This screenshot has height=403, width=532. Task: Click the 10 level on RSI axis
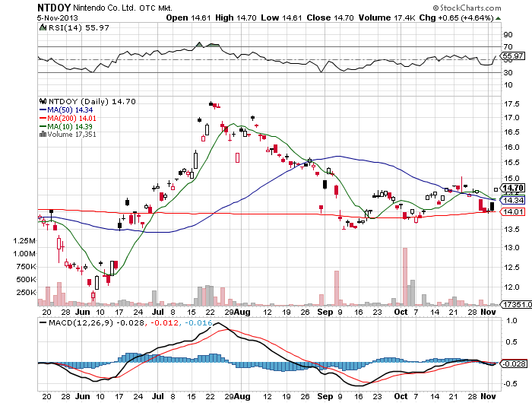[x=508, y=85]
